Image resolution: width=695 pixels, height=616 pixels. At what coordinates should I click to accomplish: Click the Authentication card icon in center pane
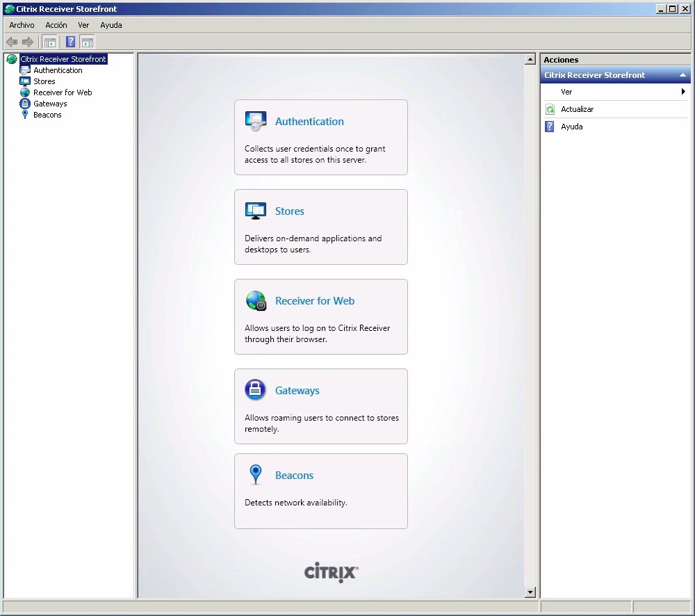click(256, 121)
